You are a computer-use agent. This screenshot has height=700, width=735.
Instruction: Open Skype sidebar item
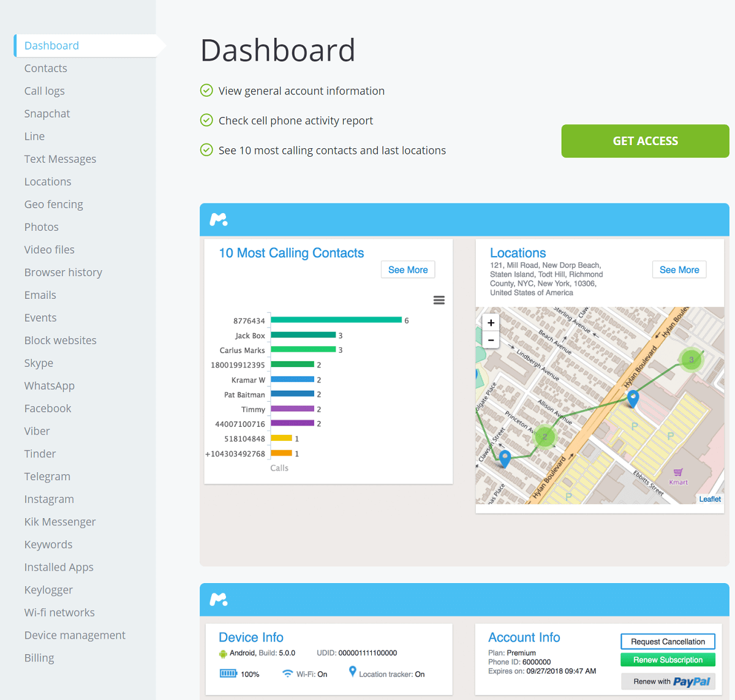point(39,363)
